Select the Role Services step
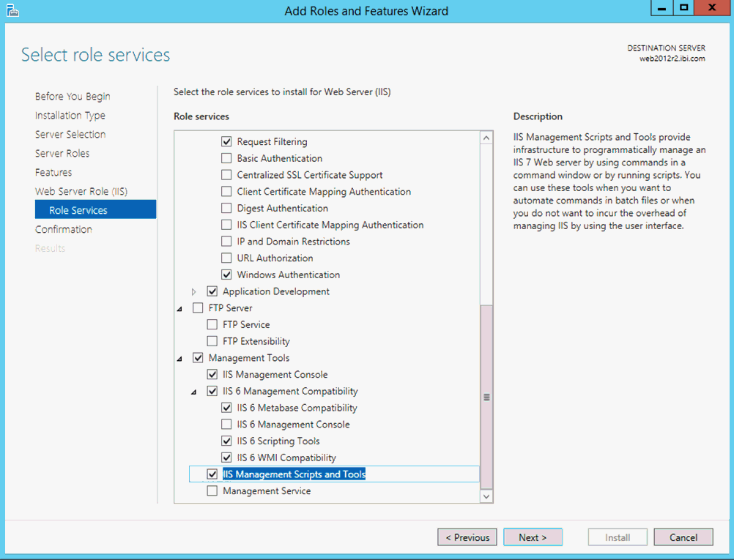This screenshot has width=734, height=560. click(95, 209)
